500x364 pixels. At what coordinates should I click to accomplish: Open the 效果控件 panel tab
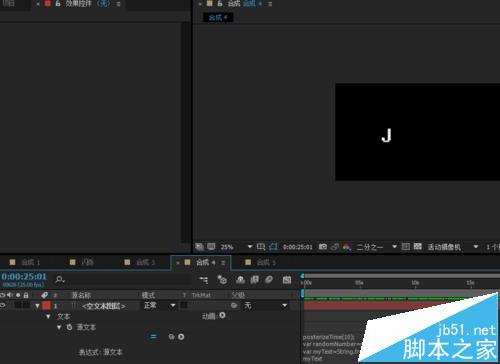coord(78,4)
